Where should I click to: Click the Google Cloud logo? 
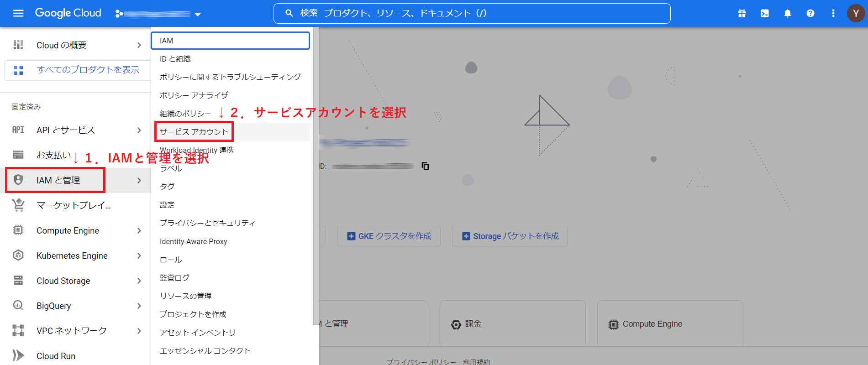(x=68, y=13)
